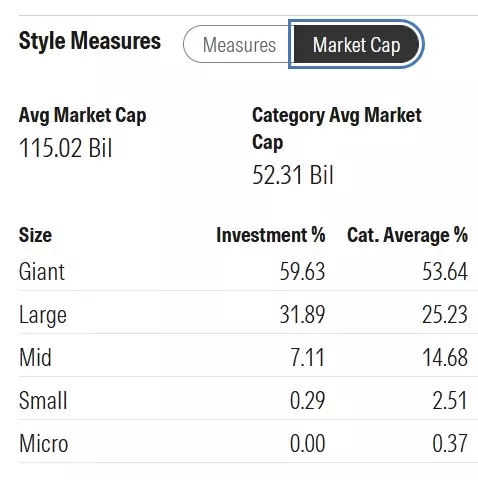478x480 pixels.
Task: Click Mid investment value 7.11
Action: tap(307, 357)
